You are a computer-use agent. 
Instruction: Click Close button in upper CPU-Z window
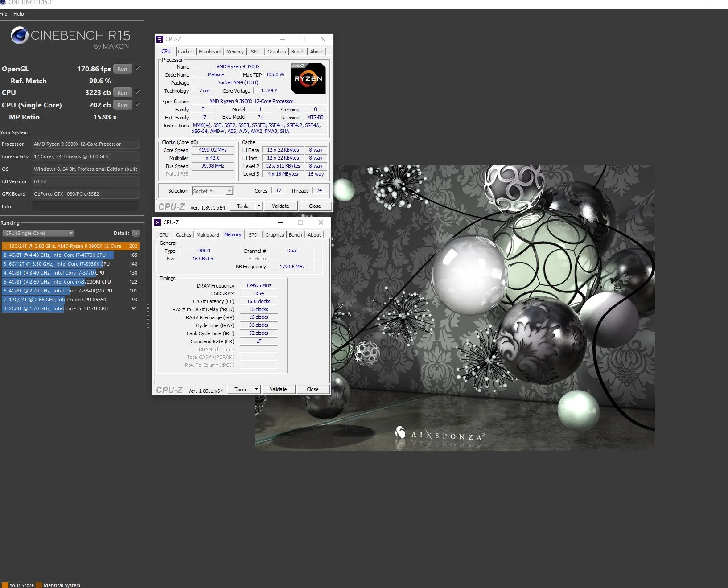(x=315, y=206)
